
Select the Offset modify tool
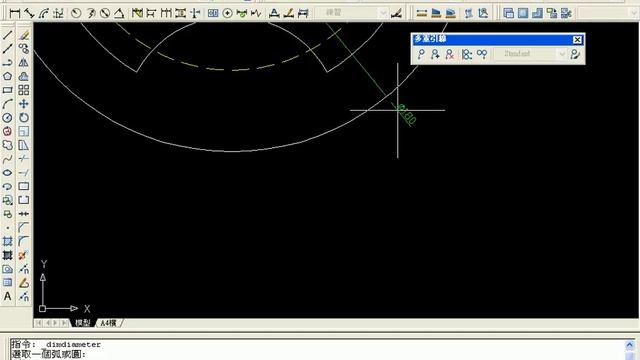[x=24, y=76]
